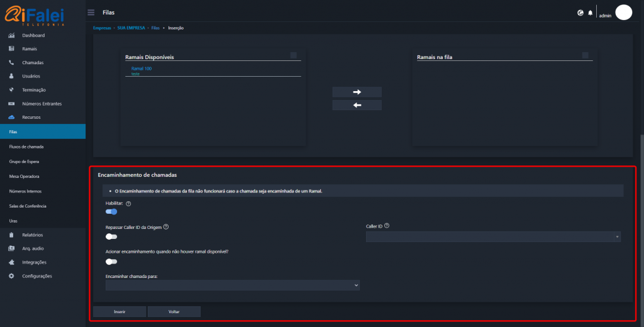Open Dashboard in the sidebar
Screen dimensions: 644x327
(33, 35)
